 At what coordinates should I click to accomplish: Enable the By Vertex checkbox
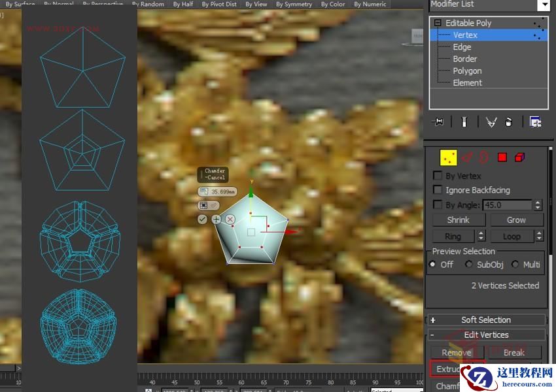pyautogui.click(x=437, y=176)
